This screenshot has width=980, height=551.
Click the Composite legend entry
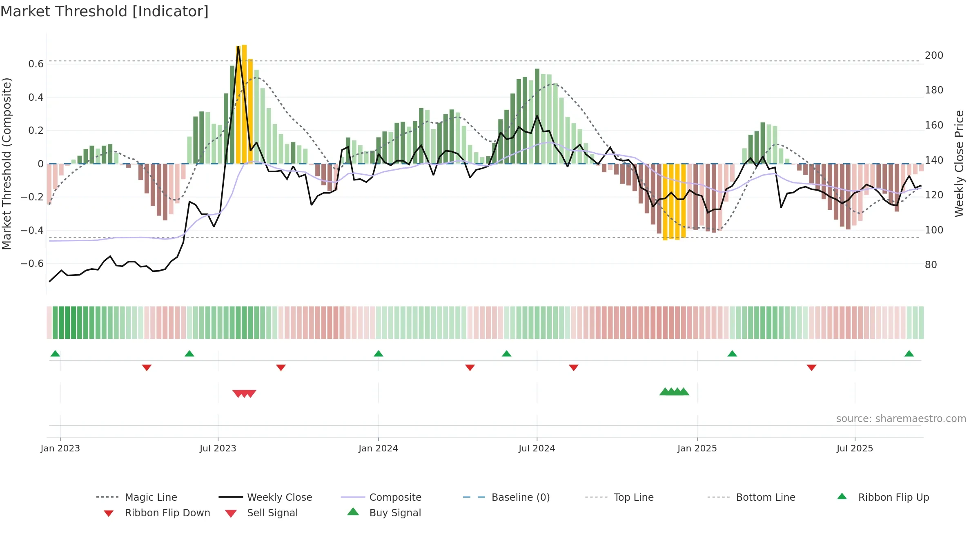[381, 497]
